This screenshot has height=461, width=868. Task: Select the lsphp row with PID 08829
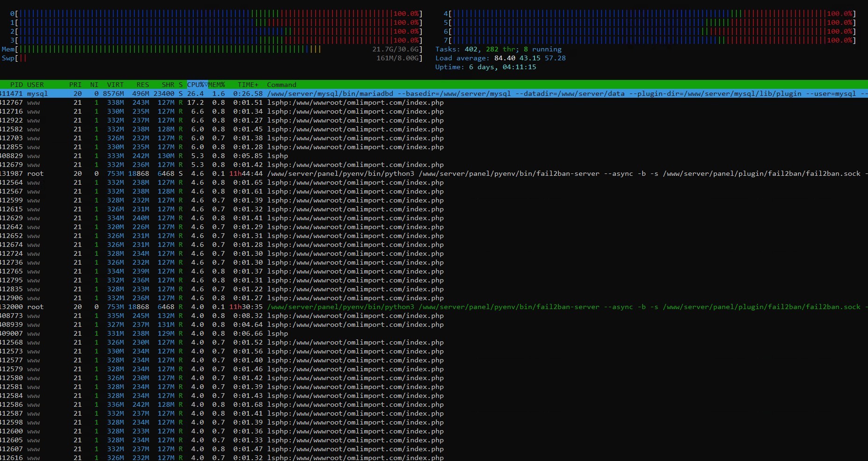(434, 156)
